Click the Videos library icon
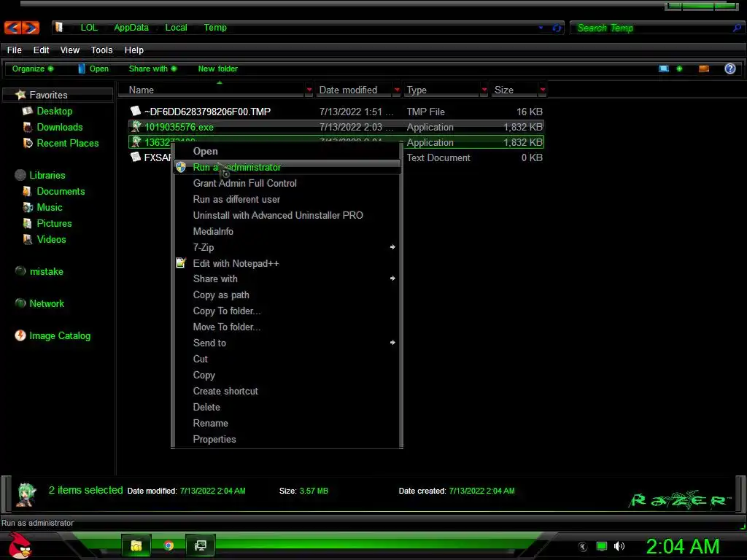This screenshot has height=560, width=747. click(28, 239)
